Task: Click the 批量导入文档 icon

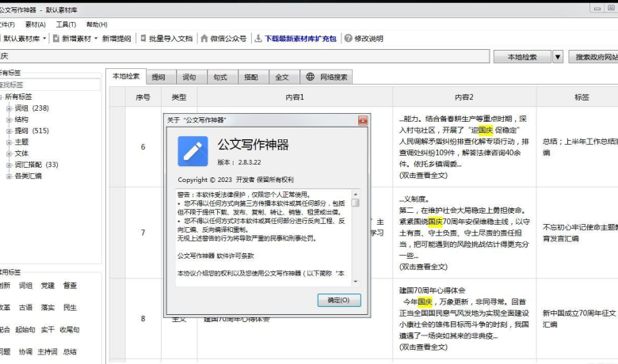Action: click(143, 38)
